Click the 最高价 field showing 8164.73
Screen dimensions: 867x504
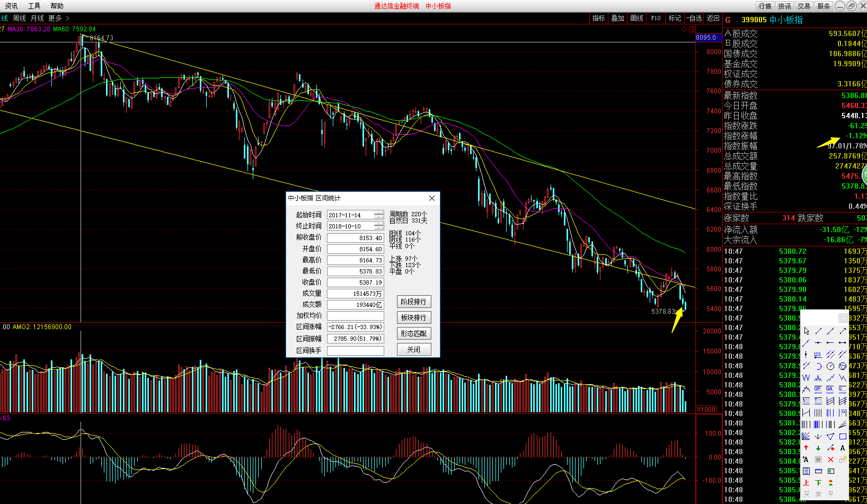pos(356,260)
